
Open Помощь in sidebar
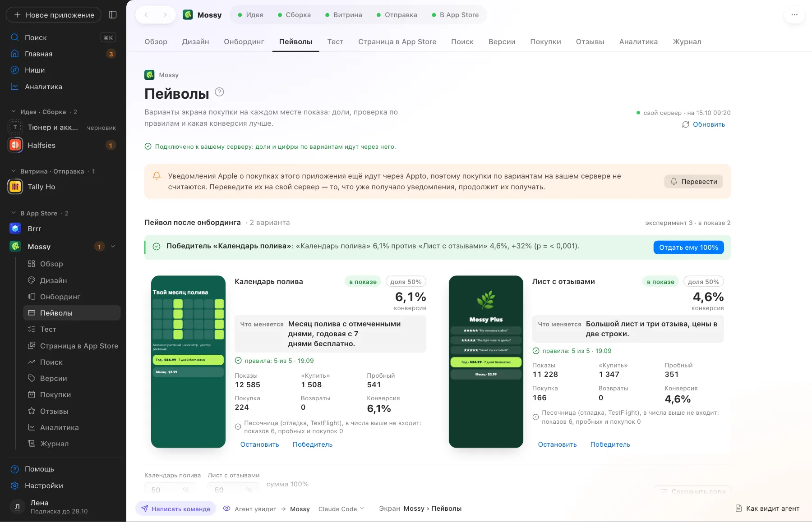tap(63, 469)
